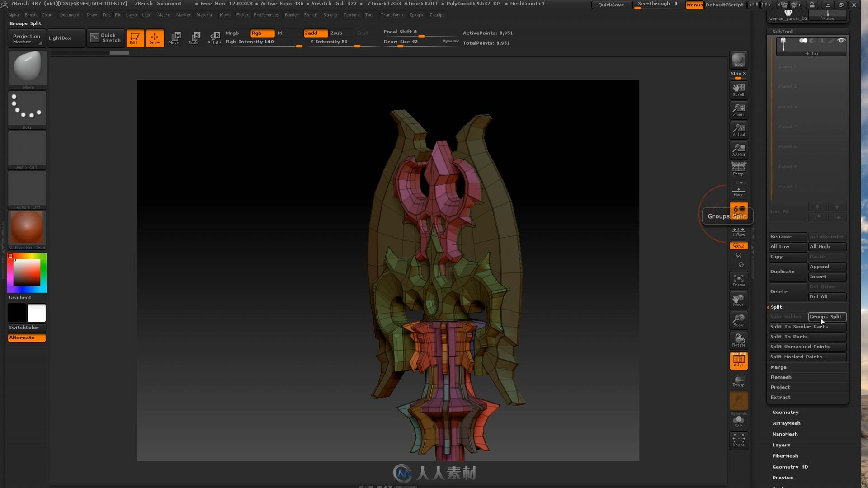Toggle RGB color mode on

point(256,33)
